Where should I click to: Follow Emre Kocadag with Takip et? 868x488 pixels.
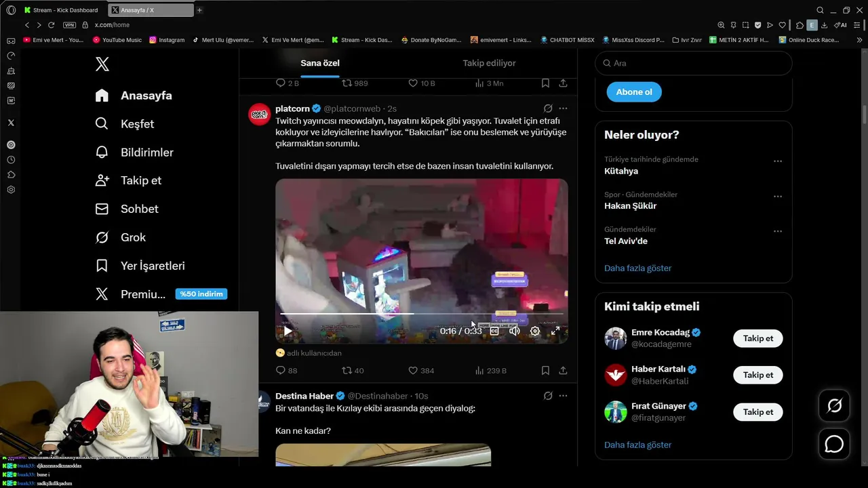[x=757, y=338]
